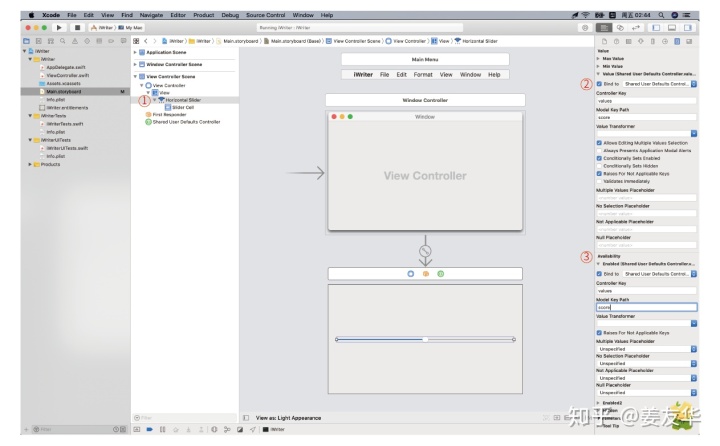Image resolution: width=720 pixels, height=446 pixels.
Task: Open the Debug menu
Action: 230,15
